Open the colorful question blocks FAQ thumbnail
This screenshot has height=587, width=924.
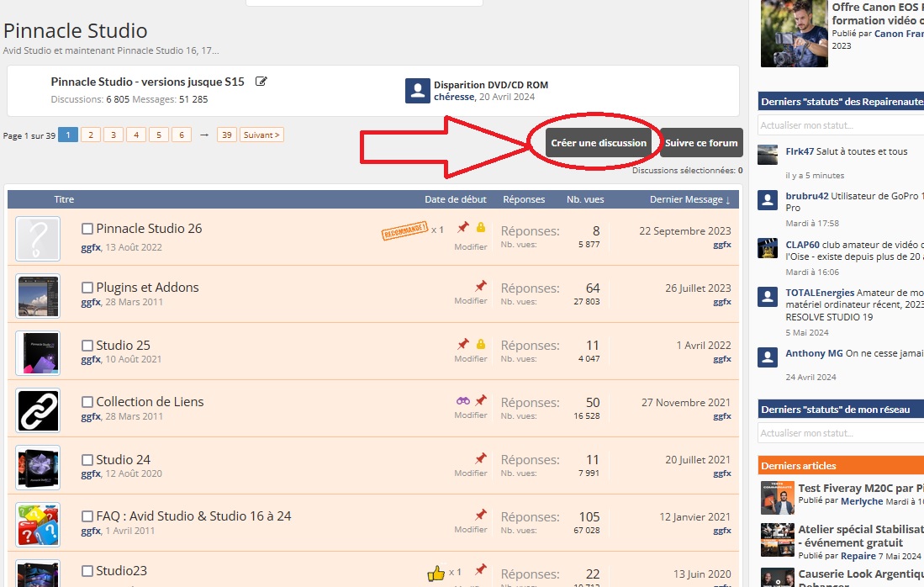click(38, 525)
